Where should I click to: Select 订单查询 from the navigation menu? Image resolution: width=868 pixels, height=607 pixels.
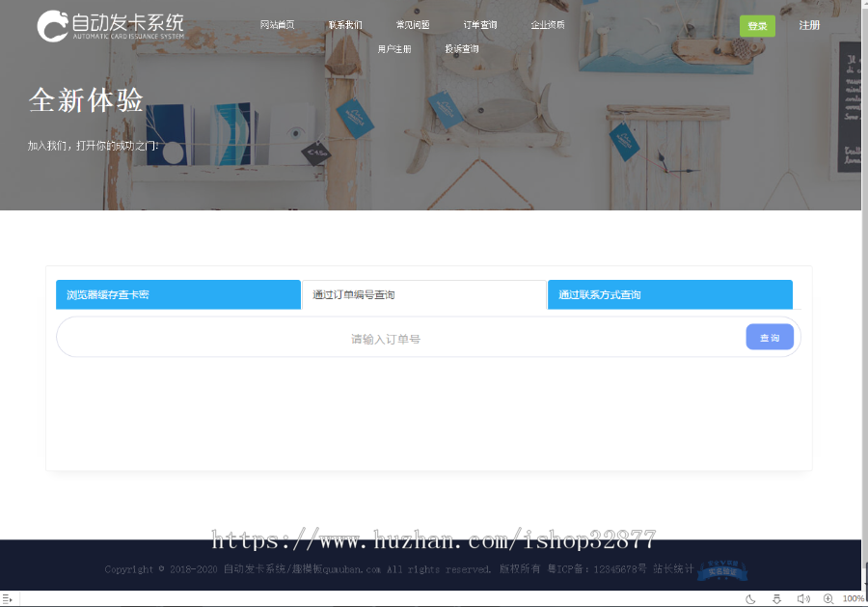coord(479,25)
